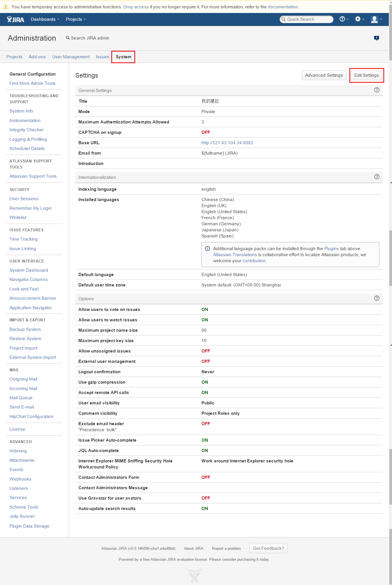Open User Sessions

24,199
